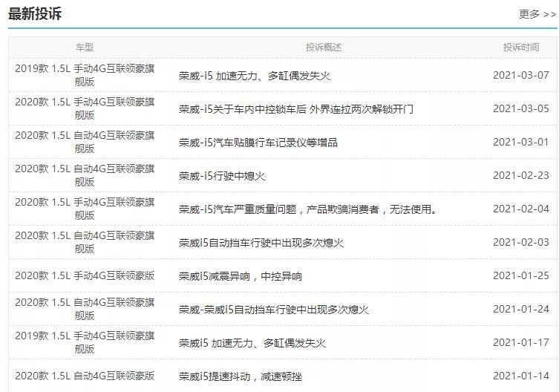The image size is (559, 392).
Task: Click 2020款 1.5L 手动4G互联领豪版 model cell
Action: (x=85, y=275)
